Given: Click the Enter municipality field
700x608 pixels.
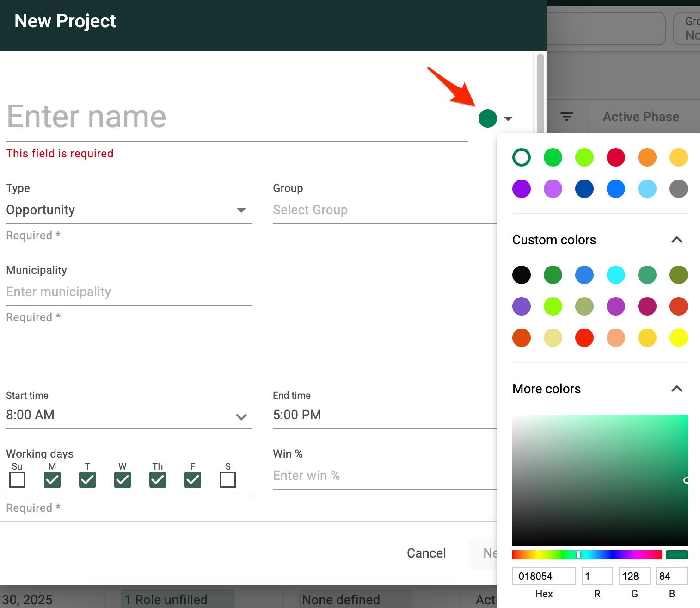Looking at the screenshot, I should [x=129, y=292].
